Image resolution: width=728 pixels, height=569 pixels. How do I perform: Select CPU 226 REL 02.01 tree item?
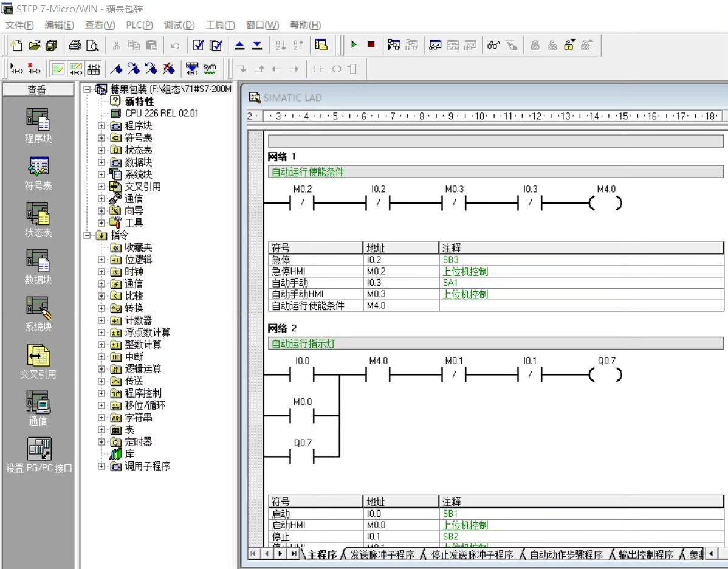pos(161,113)
